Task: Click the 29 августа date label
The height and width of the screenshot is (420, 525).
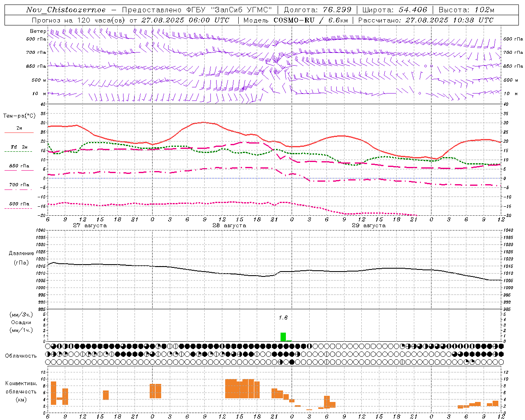Action: [369, 226]
